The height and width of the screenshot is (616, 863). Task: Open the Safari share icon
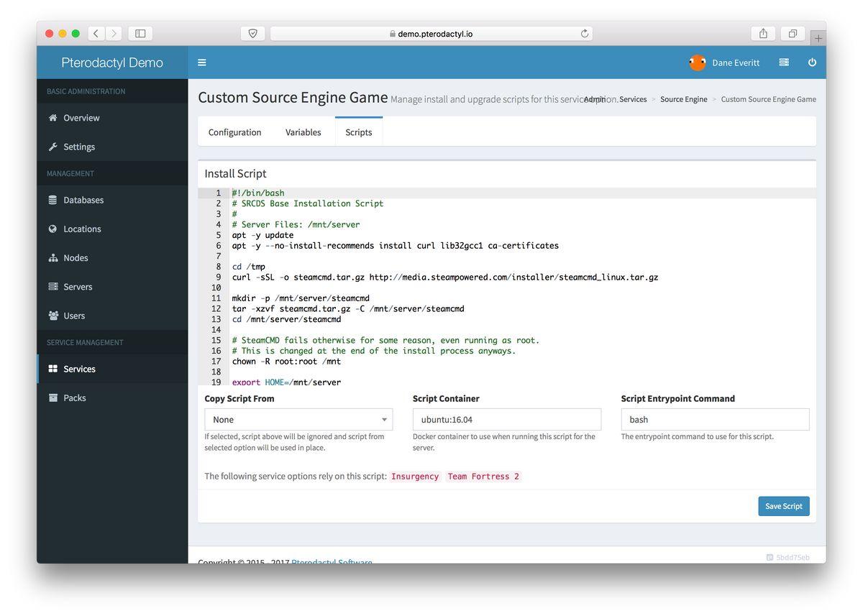763,33
